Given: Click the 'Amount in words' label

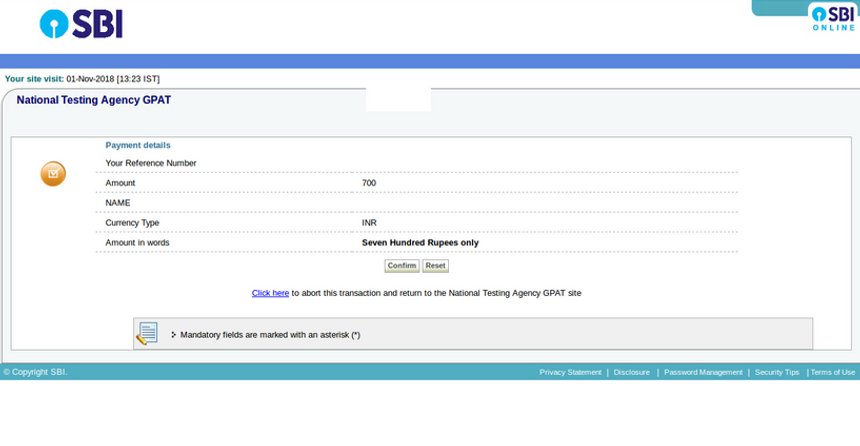Looking at the screenshot, I should pos(137,242).
